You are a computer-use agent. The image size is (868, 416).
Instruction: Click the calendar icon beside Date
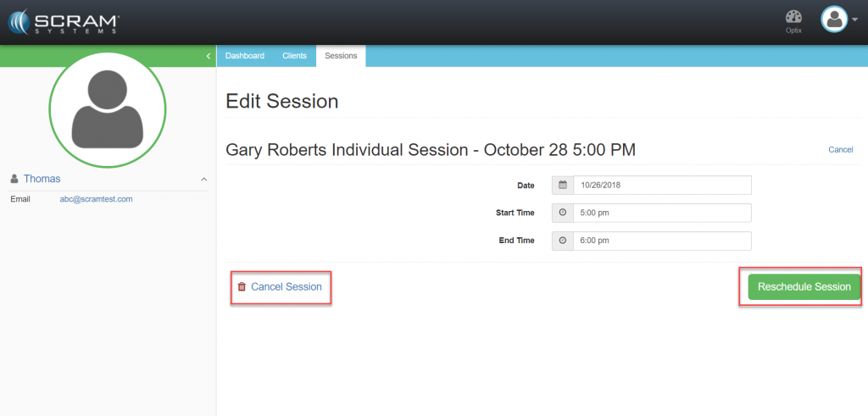(x=562, y=185)
